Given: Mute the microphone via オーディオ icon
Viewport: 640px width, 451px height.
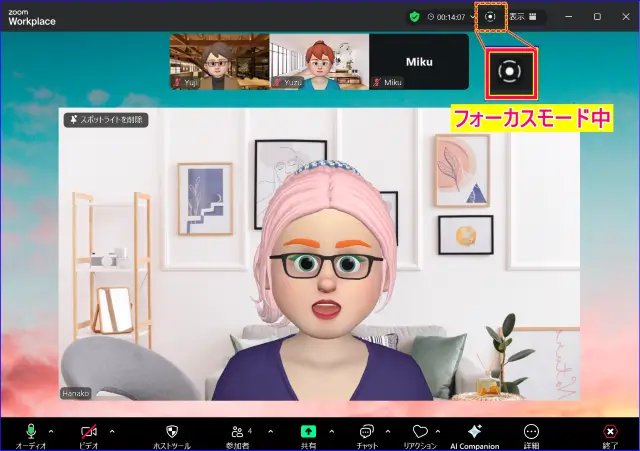Looking at the screenshot, I should [31, 431].
